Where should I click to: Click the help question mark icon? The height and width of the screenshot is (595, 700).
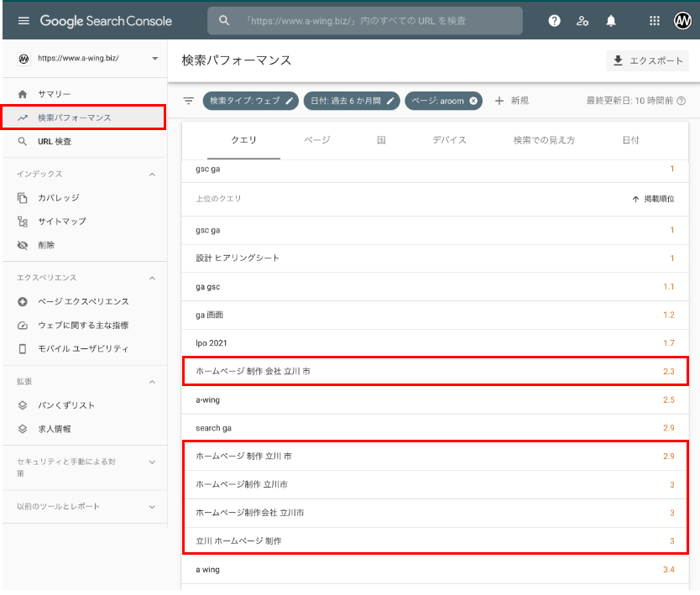click(554, 21)
